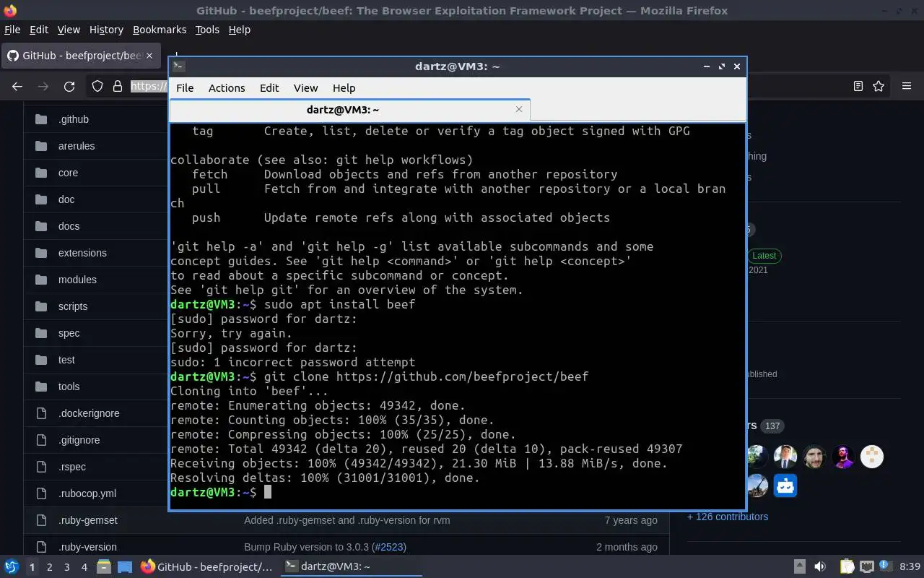
Task: Open docs folder entry
Action: pyautogui.click(x=69, y=226)
